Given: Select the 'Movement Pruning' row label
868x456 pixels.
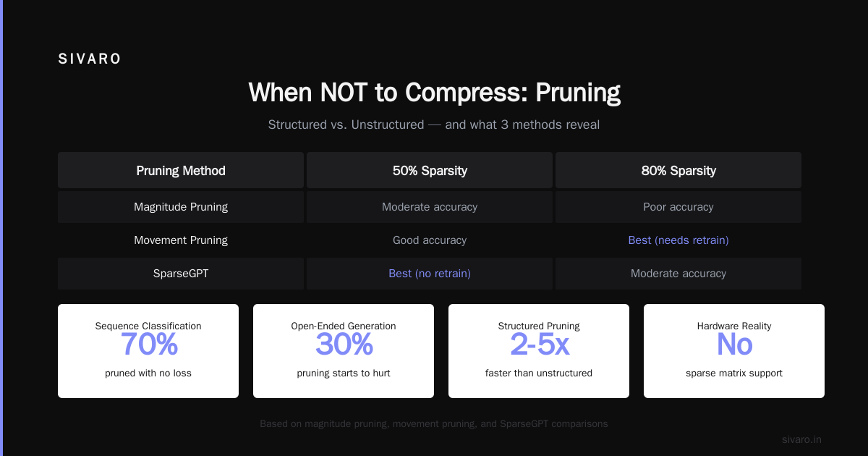Looking at the screenshot, I should click(181, 240).
